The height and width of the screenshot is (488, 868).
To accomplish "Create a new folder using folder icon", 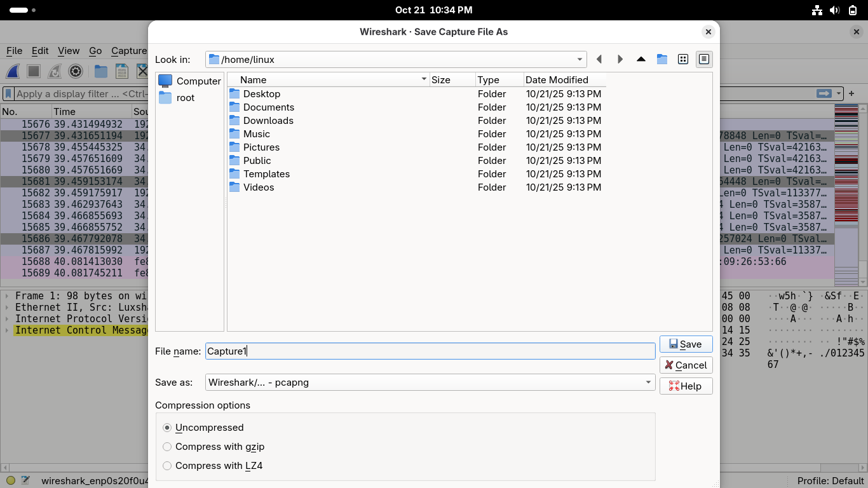I will pyautogui.click(x=662, y=59).
